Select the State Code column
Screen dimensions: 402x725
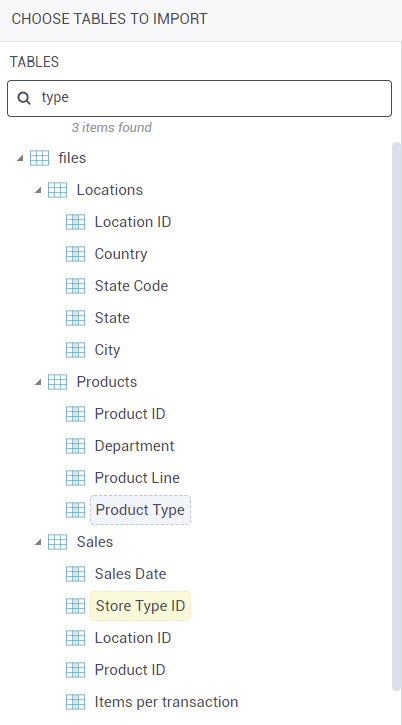(x=131, y=286)
